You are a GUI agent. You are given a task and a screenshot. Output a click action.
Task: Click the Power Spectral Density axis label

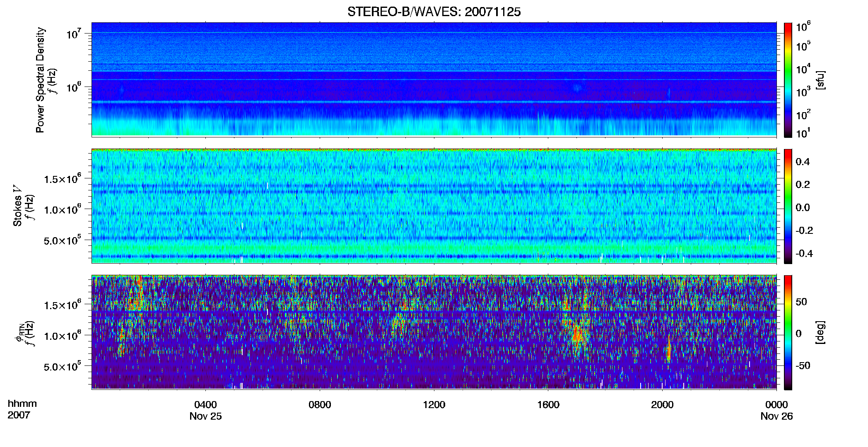pos(40,80)
